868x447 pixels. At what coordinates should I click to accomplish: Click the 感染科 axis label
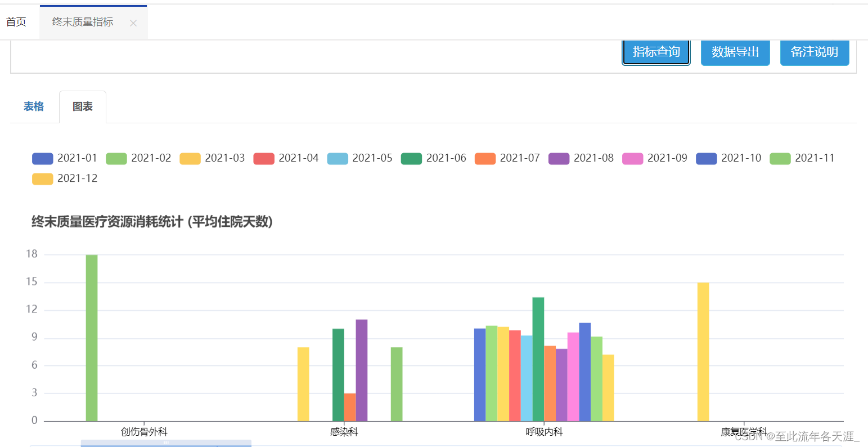tap(344, 432)
